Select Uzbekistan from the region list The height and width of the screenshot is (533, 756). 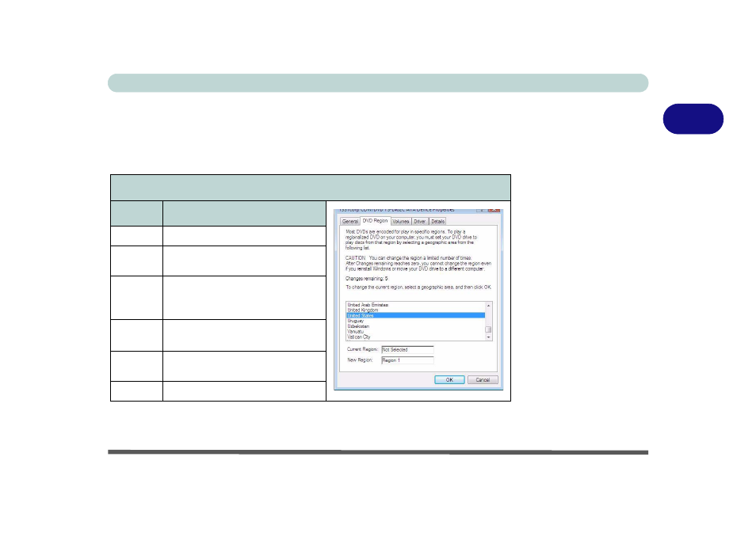click(359, 326)
